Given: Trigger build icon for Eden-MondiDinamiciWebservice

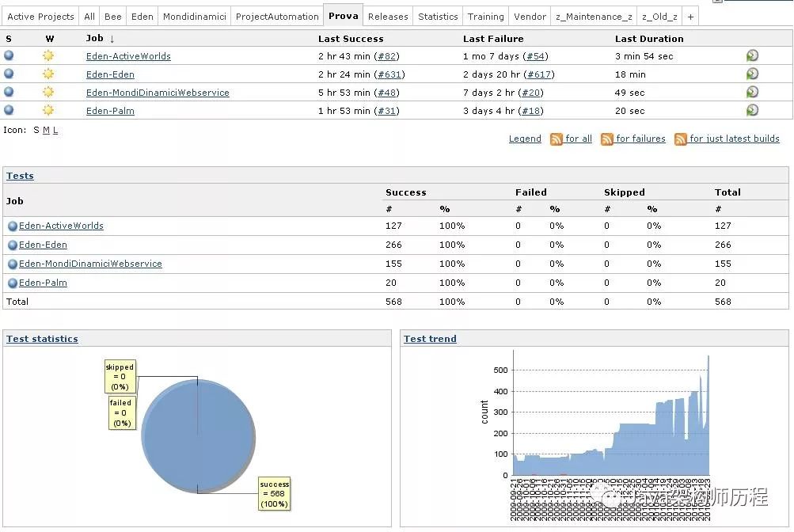Looking at the screenshot, I should (752, 92).
